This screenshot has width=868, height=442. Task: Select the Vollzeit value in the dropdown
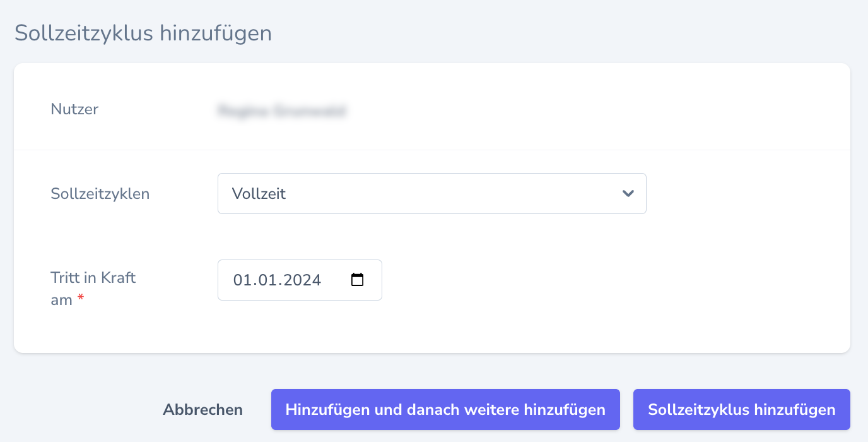[259, 194]
